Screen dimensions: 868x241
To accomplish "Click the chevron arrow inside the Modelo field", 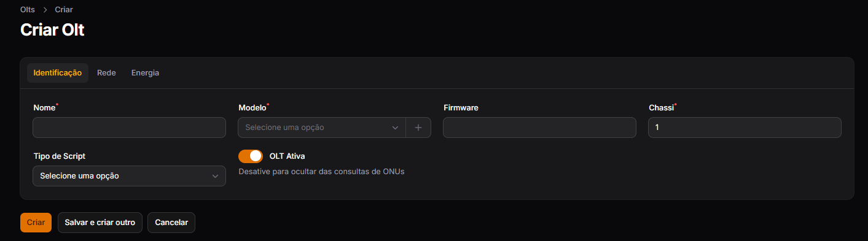I will tap(395, 128).
